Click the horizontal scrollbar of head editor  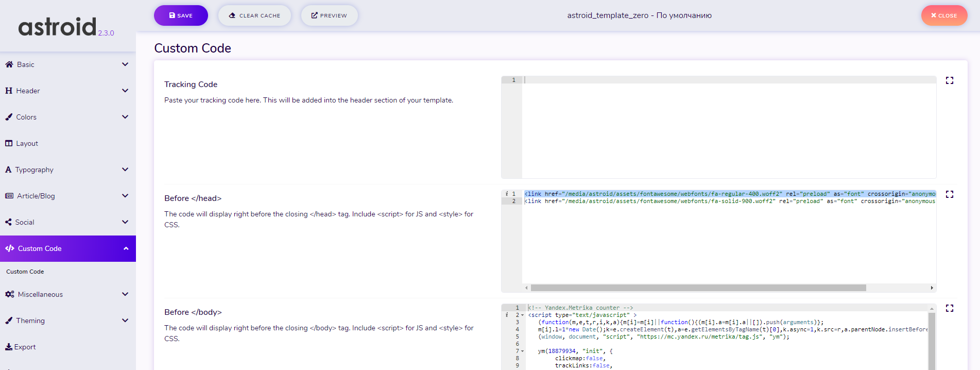tap(698, 288)
